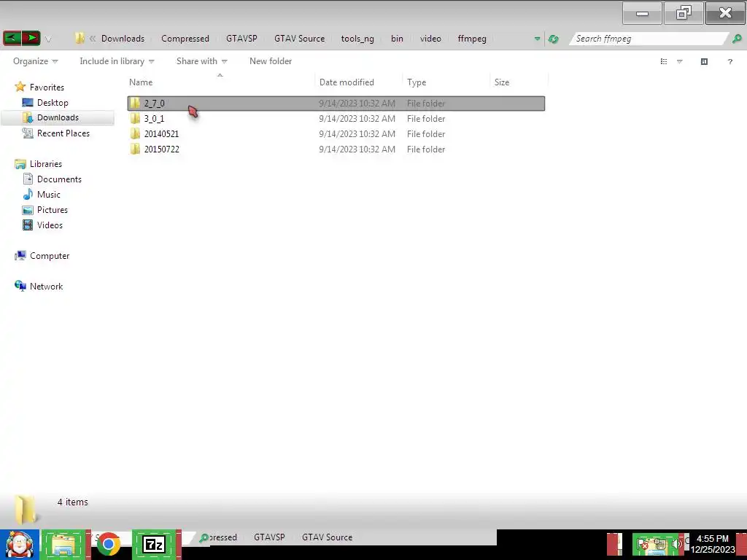Select Favorites in the navigation pane
Image resolution: width=747 pixels, height=560 pixels.
[x=47, y=87]
